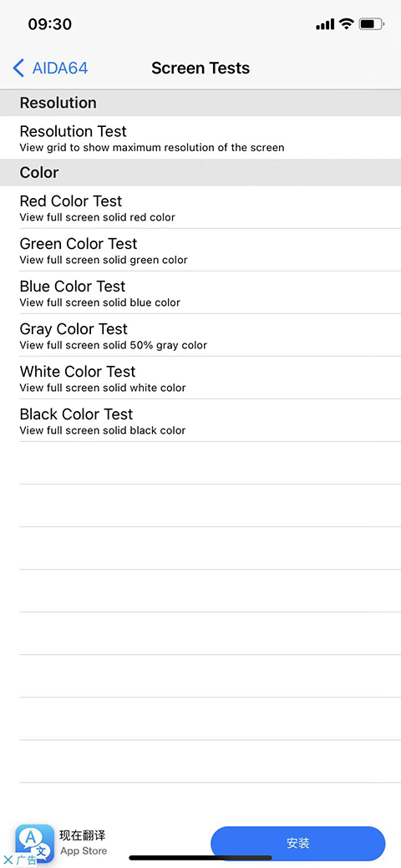Tap the blue ad install button

pyautogui.click(x=298, y=843)
